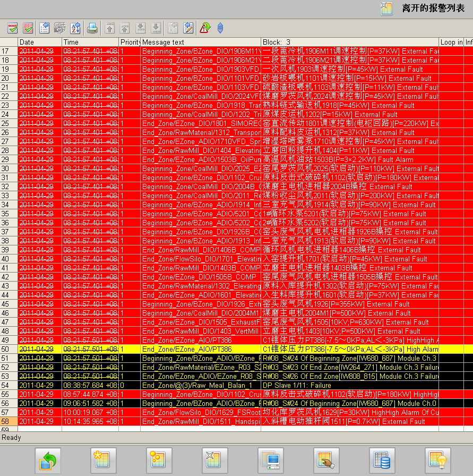
Task: Click the Time column header
Action: (x=90, y=42)
